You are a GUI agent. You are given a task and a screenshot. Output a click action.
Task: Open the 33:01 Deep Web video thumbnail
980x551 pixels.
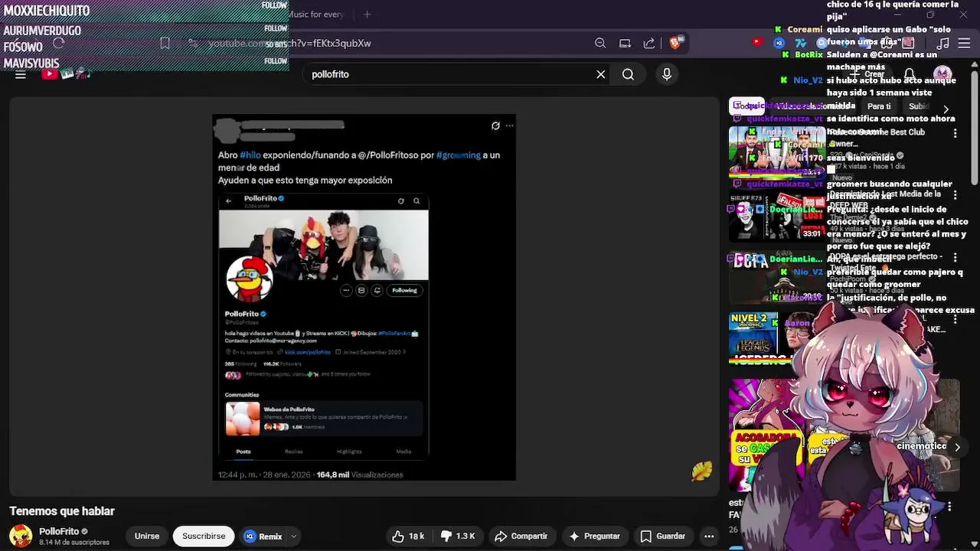(x=776, y=216)
